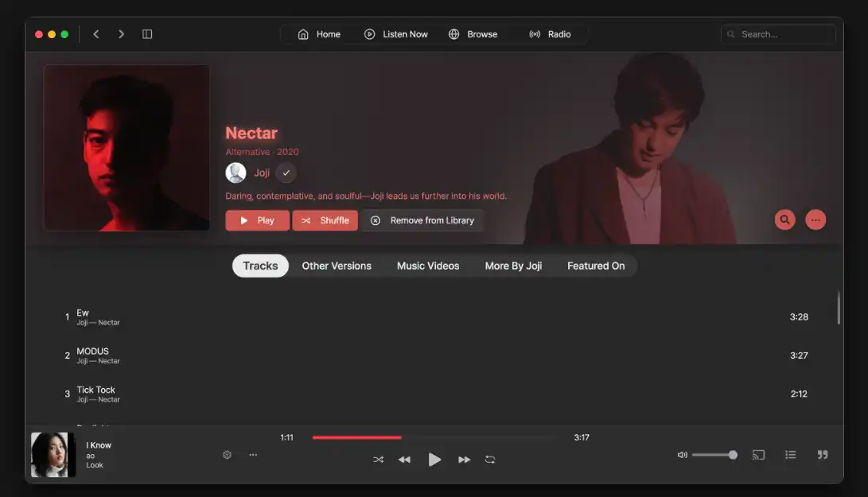Go back with the left chevron

95,34
